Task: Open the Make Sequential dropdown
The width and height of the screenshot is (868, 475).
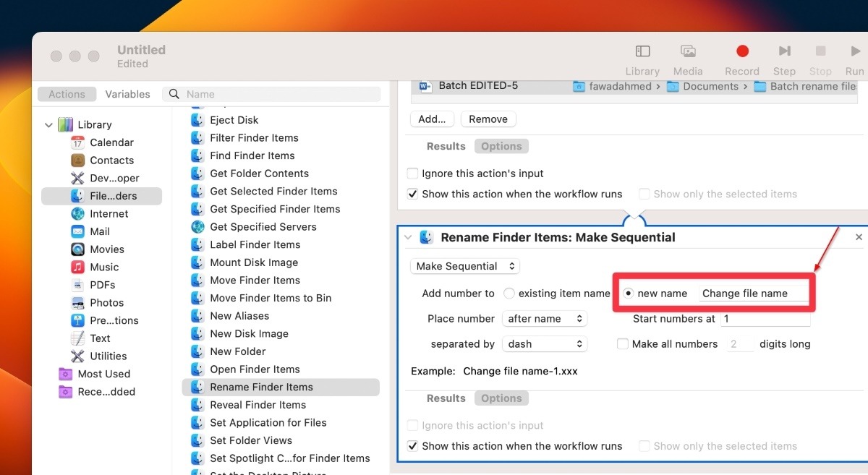Action: pos(464,266)
